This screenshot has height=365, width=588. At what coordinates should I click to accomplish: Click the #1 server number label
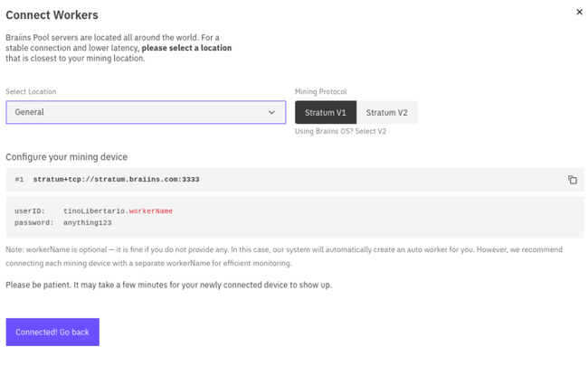pyautogui.click(x=20, y=180)
